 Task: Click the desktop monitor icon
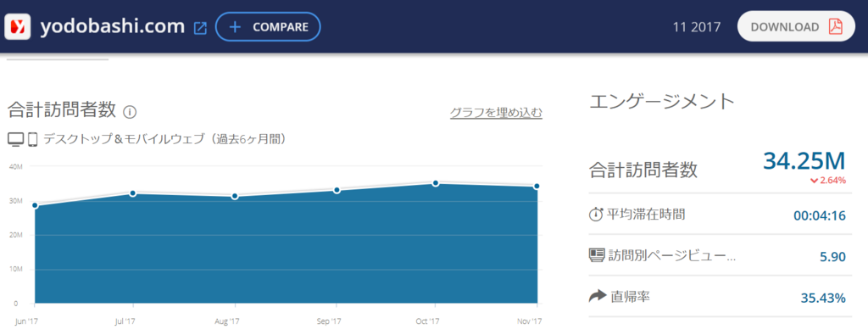pyautogui.click(x=15, y=140)
